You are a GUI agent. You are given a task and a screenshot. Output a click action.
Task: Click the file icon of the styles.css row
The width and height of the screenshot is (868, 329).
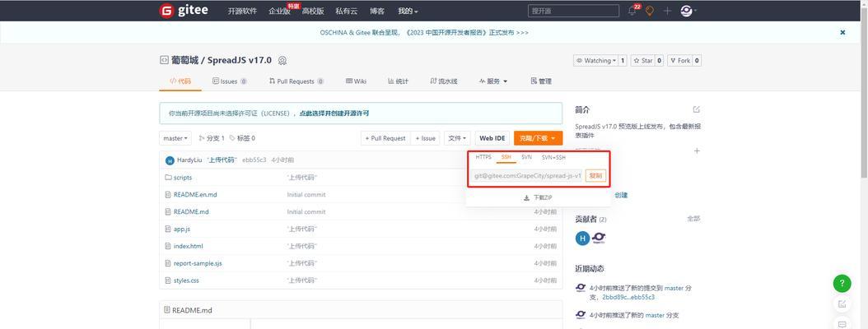(x=168, y=280)
